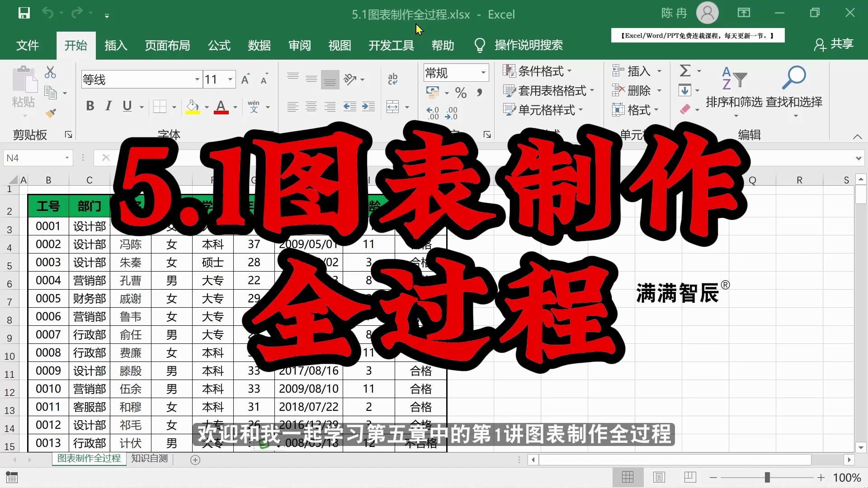Image resolution: width=868 pixels, height=488 pixels.
Task: Click the new sheet plus button
Action: [195, 460]
